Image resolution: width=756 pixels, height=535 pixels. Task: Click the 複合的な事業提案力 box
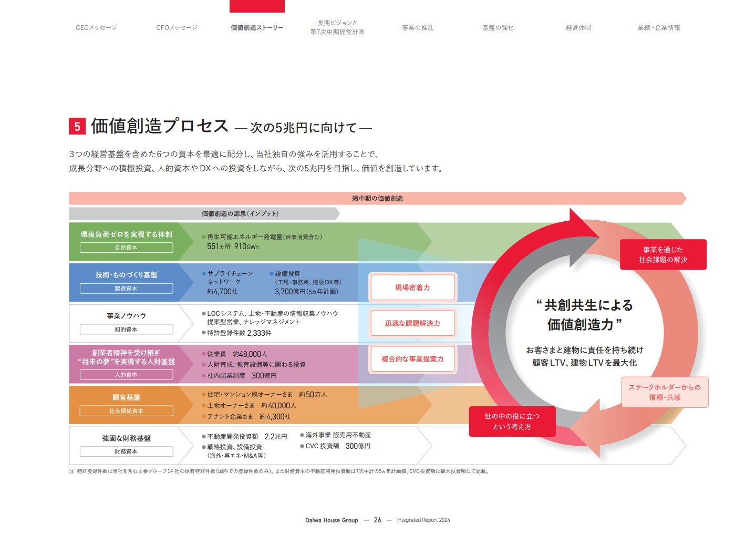[x=412, y=359]
